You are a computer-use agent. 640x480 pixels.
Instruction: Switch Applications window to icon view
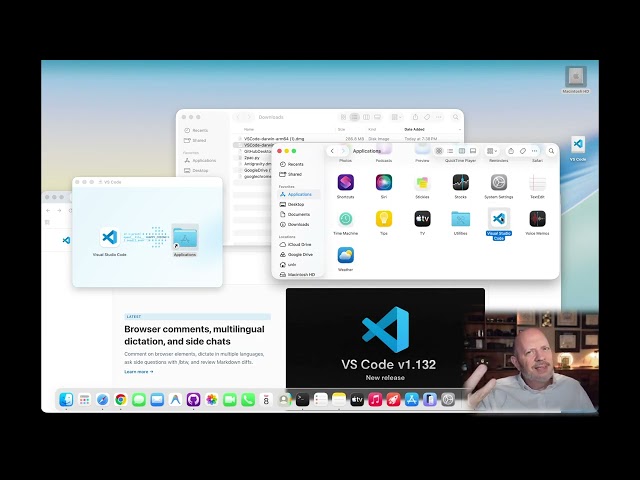[439, 151]
